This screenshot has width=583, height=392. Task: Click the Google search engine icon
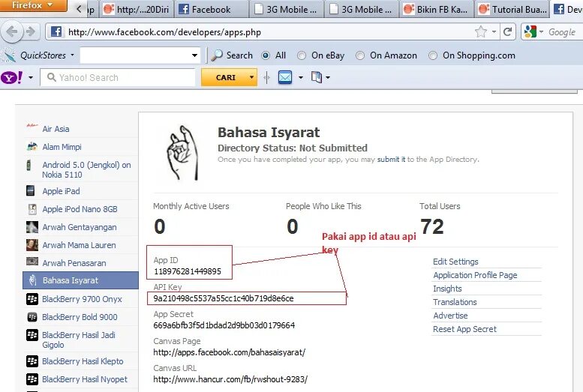(x=530, y=32)
